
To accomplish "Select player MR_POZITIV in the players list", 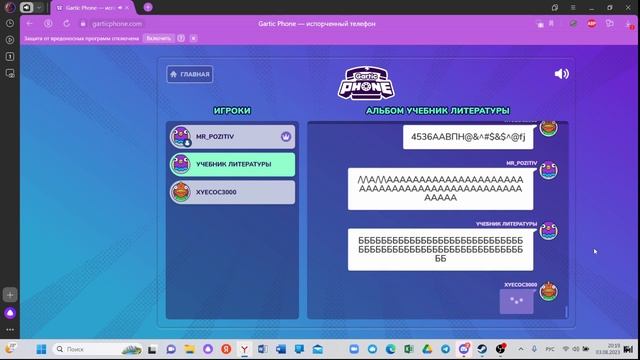I will pyautogui.click(x=232, y=137).
